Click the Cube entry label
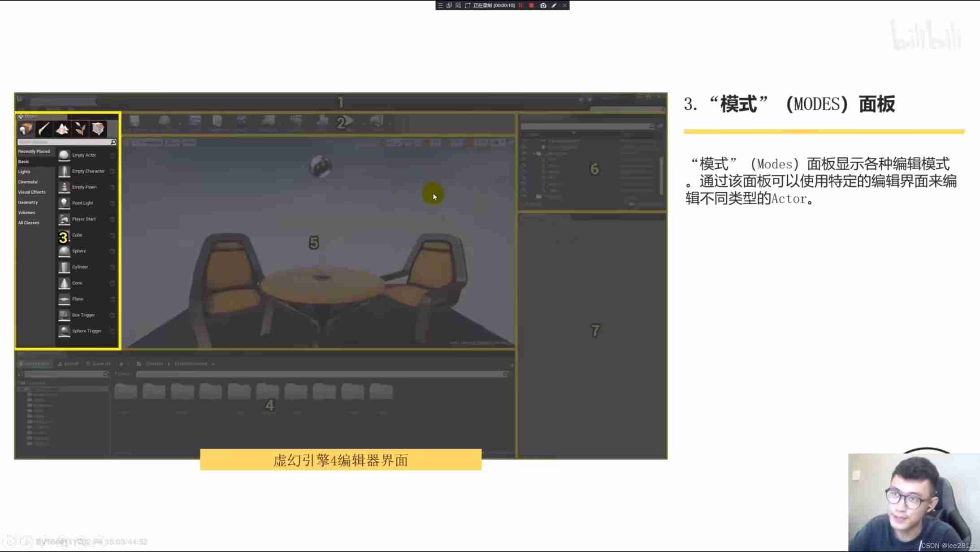Image resolution: width=980 pixels, height=552 pixels. [77, 235]
